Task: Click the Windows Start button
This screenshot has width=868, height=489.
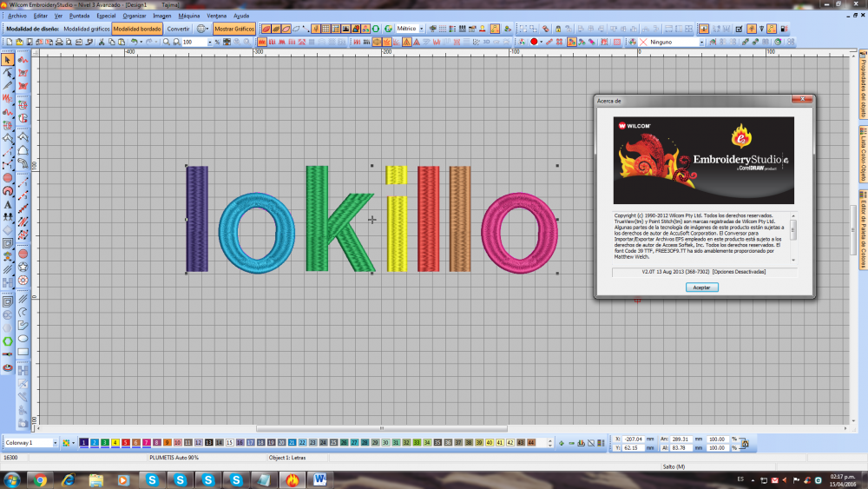Action: [11, 480]
